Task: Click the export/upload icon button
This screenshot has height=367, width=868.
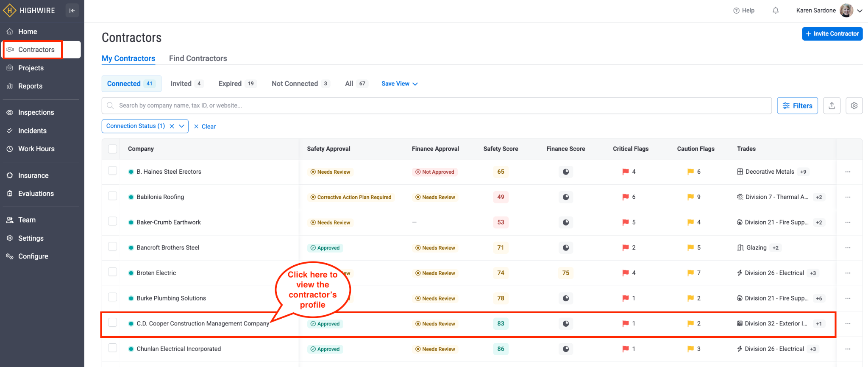Action: click(832, 106)
